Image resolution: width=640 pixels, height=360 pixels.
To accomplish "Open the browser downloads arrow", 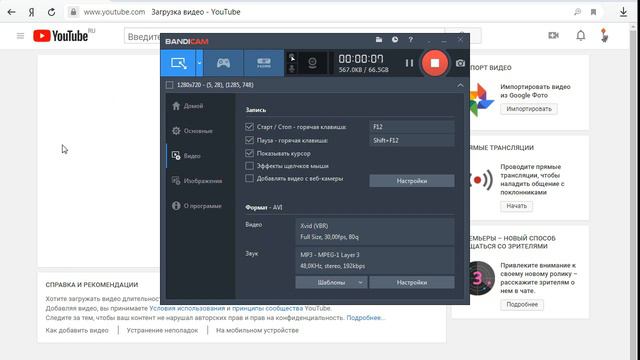I will click(x=623, y=12).
